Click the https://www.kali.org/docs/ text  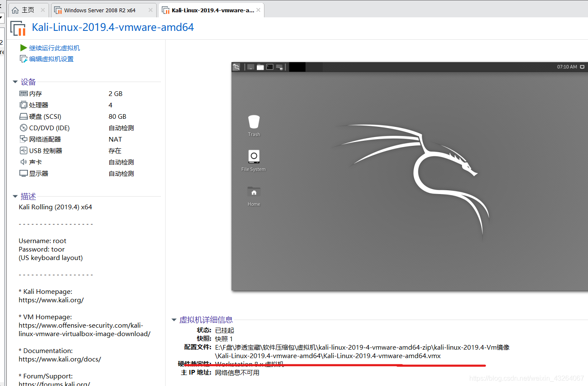pos(60,359)
